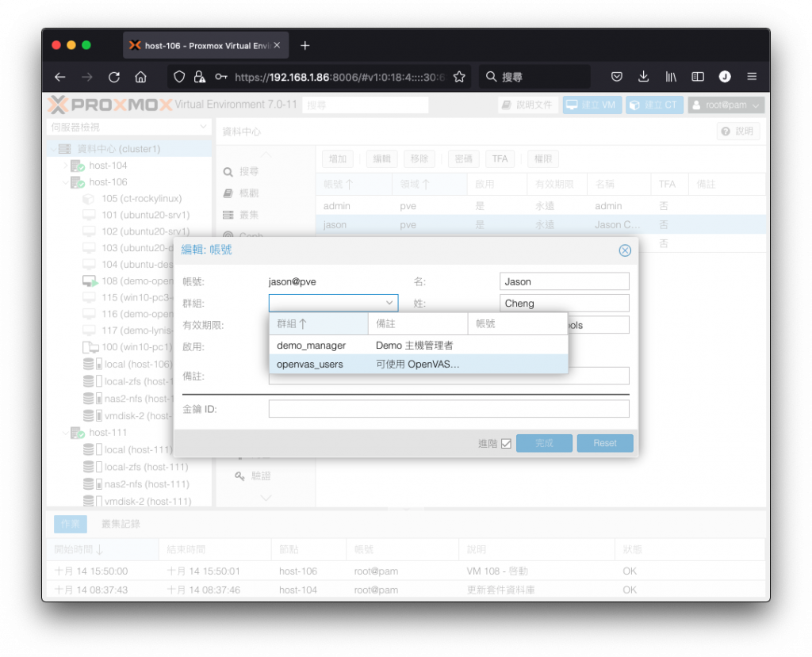Sort the list by 群組 column header
Screen dimensions: 812x657
pos(319,324)
